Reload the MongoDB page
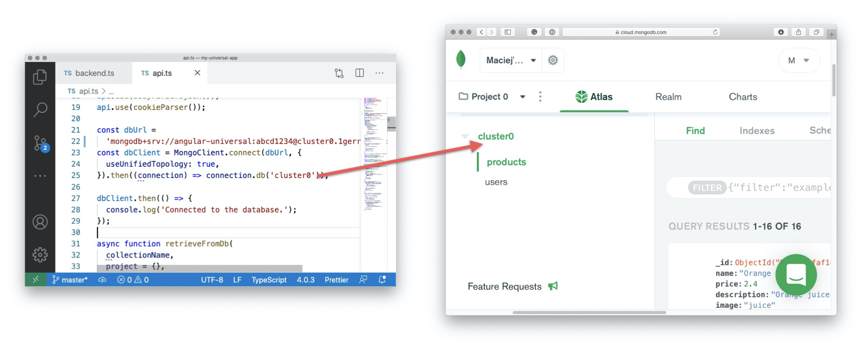Screen dimensions: 868x351 (x=715, y=32)
